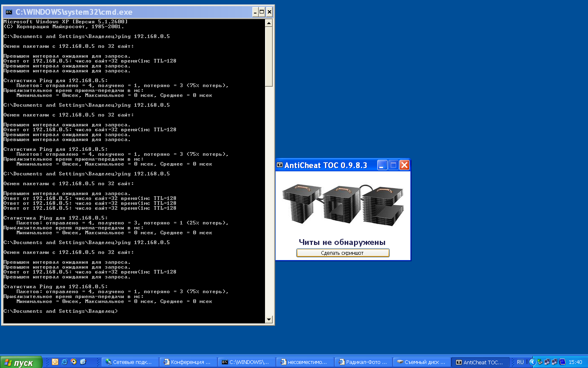
Task: Click blue monitor tray icon
Action: pyautogui.click(x=562, y=362)
